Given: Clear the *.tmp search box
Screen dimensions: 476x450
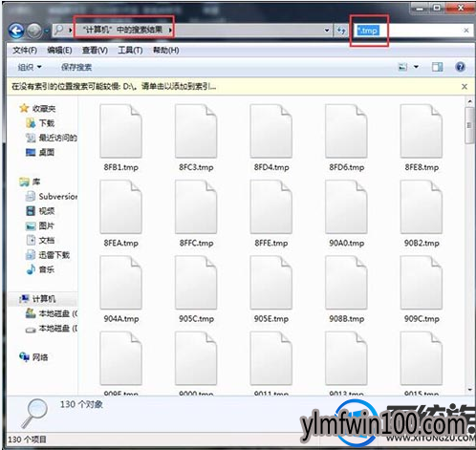Looking at the screenshot, I should [466, 31].
